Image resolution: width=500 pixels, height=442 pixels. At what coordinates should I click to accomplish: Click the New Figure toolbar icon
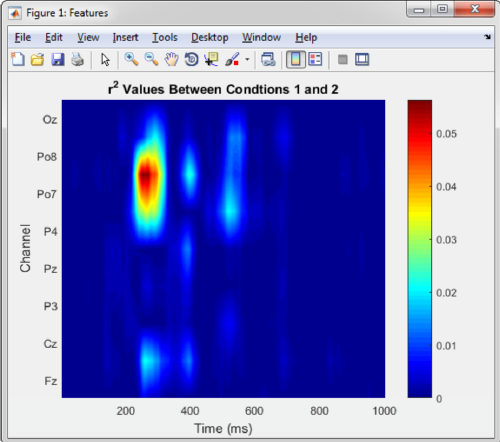coord(18,60)
